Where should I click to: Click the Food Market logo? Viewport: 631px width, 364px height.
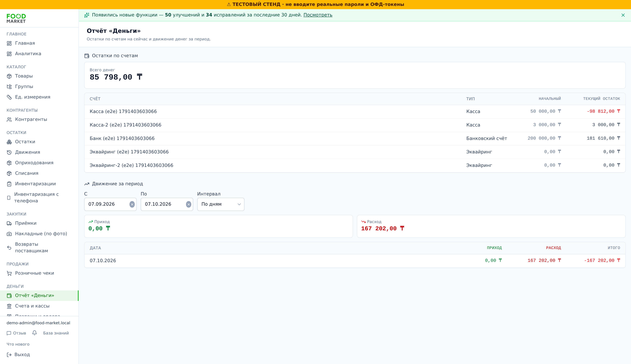pyautogui.click(x=16, y=19)
